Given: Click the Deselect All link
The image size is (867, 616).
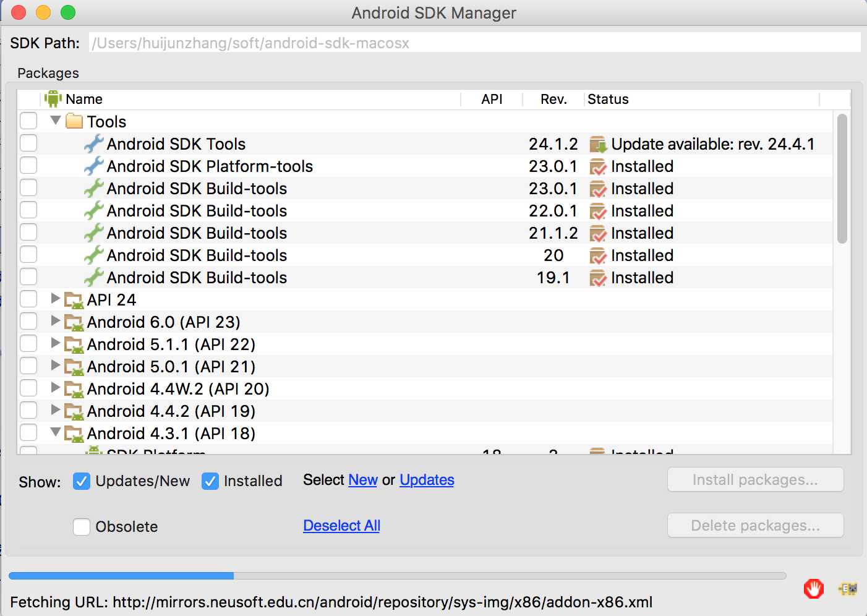Looking at the screenshot, I should (x=341, y=526).
